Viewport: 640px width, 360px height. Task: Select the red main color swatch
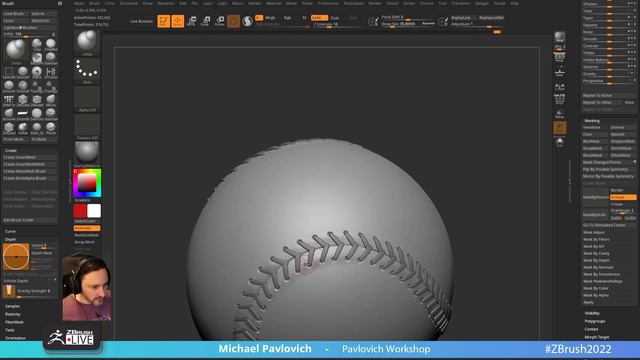tap(80, 211)
